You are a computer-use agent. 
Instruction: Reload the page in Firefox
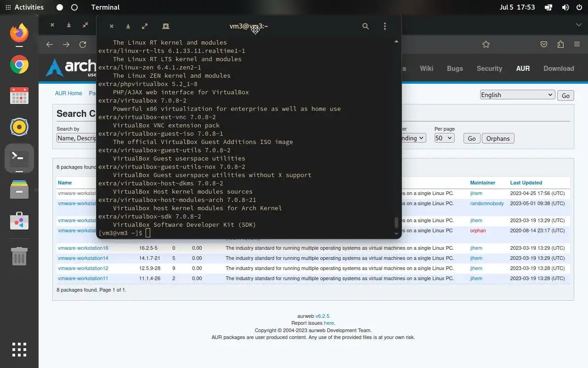pyautogui.click(x=83, y=44)
